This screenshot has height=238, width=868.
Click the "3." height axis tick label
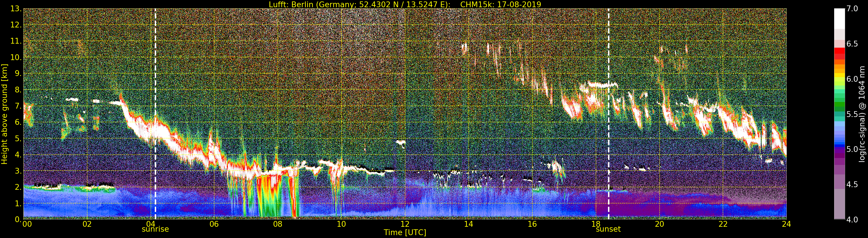pos(18,171)
